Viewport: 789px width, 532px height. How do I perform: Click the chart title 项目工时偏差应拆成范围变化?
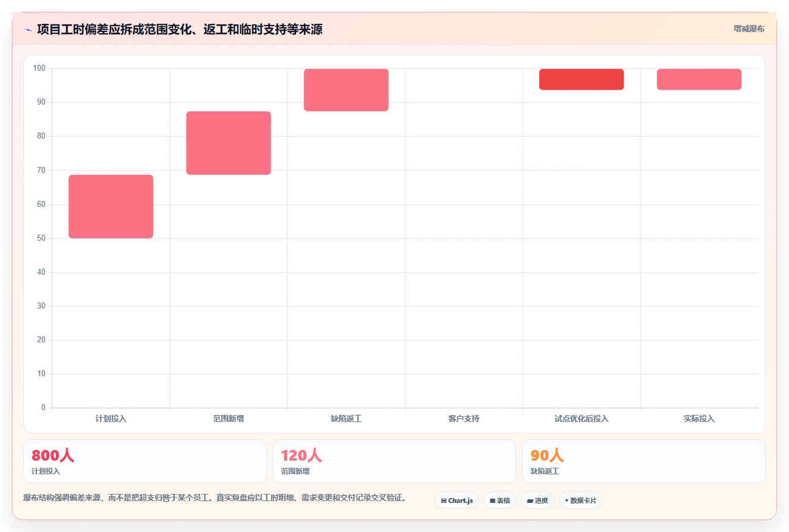click(180, 29)
